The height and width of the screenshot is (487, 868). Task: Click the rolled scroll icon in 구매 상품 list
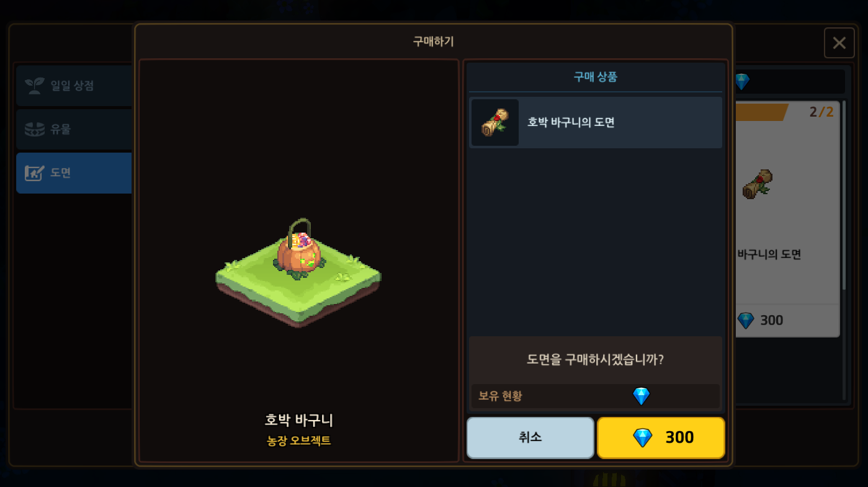point(495,122)
